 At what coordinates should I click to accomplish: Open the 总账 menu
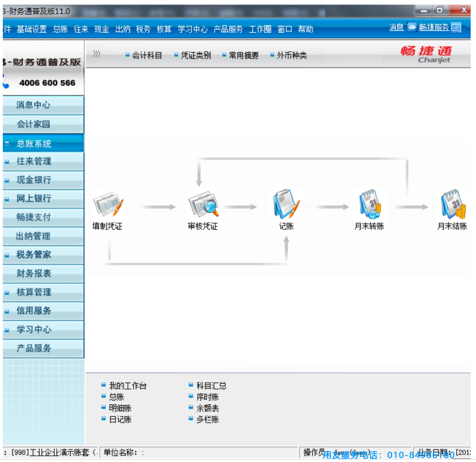point(60,29)
